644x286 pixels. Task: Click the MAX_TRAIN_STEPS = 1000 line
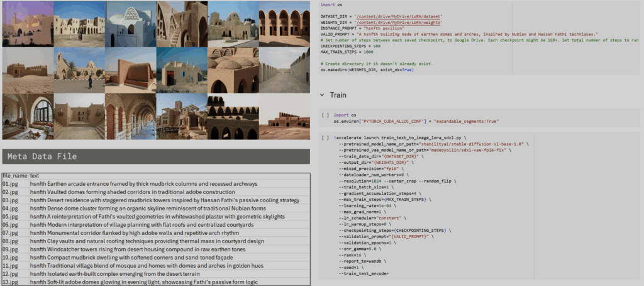[x=347, y=52]
